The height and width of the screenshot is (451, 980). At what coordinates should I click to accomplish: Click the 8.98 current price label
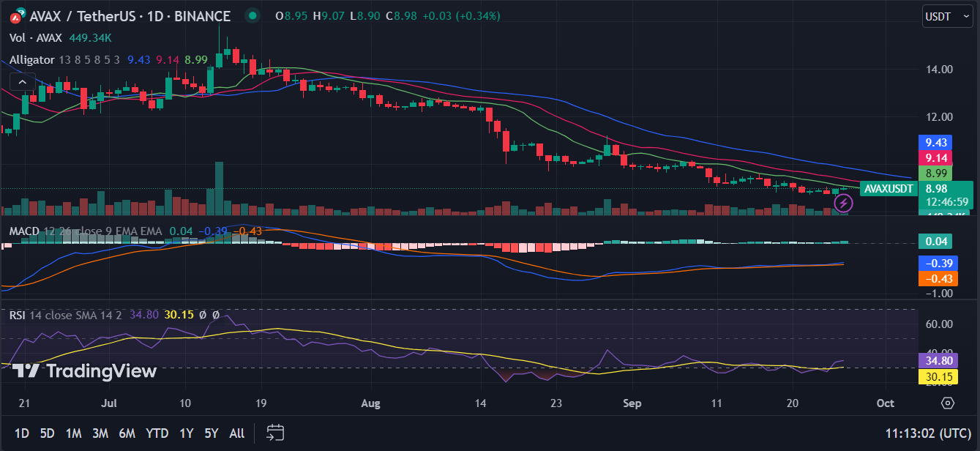coord(937,188)
